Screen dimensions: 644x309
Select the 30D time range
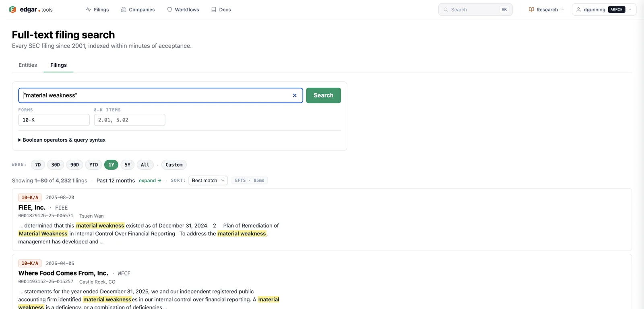(56, 165)
